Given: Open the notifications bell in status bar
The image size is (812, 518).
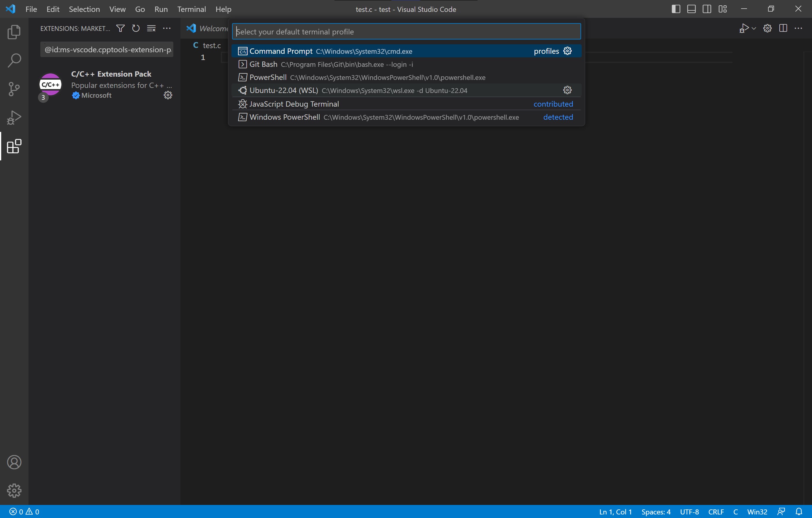Looking at the screenshot, I should [x=799, y=511].
